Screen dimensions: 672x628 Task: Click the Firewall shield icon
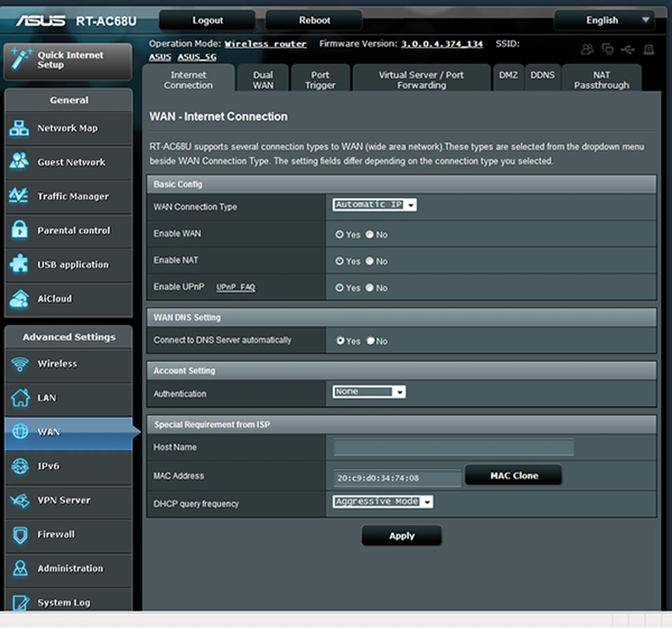(20, 535)
